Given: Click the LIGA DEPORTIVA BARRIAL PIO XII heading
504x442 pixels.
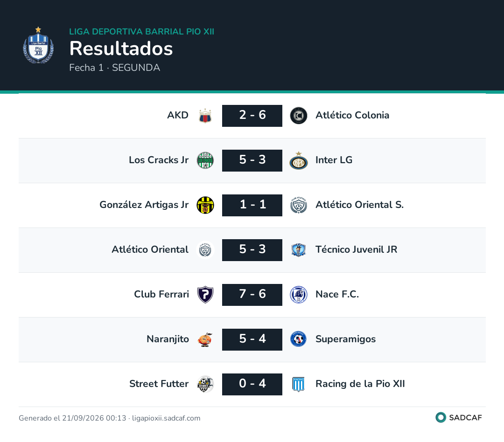Looking at the screenshot, I should point(142,32).
